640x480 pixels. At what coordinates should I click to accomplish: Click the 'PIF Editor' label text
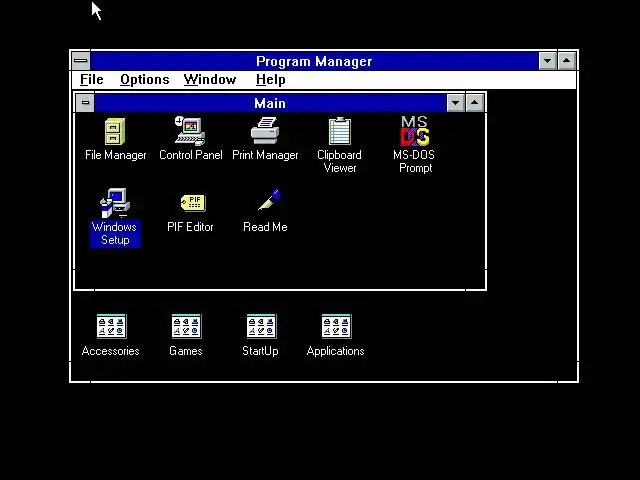coord(190,227)
